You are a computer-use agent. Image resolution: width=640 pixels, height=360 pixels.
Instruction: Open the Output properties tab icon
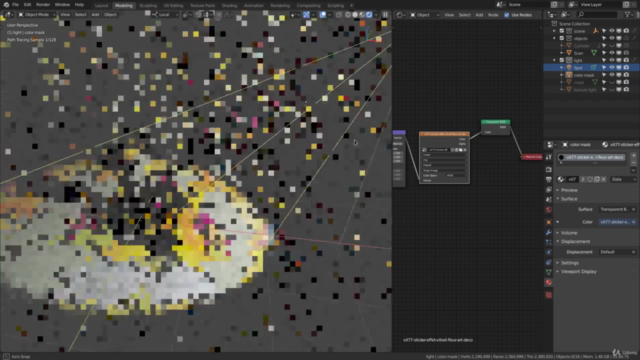coord(549,180)
